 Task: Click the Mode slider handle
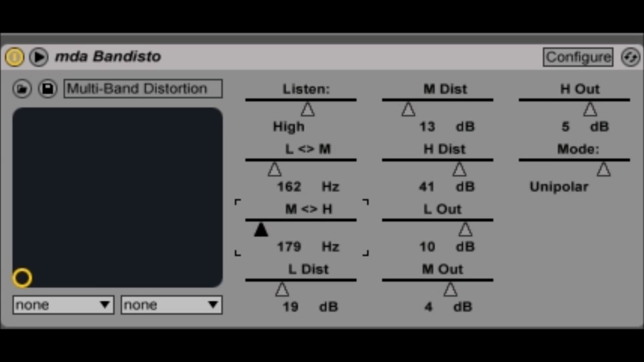[603, 169]
